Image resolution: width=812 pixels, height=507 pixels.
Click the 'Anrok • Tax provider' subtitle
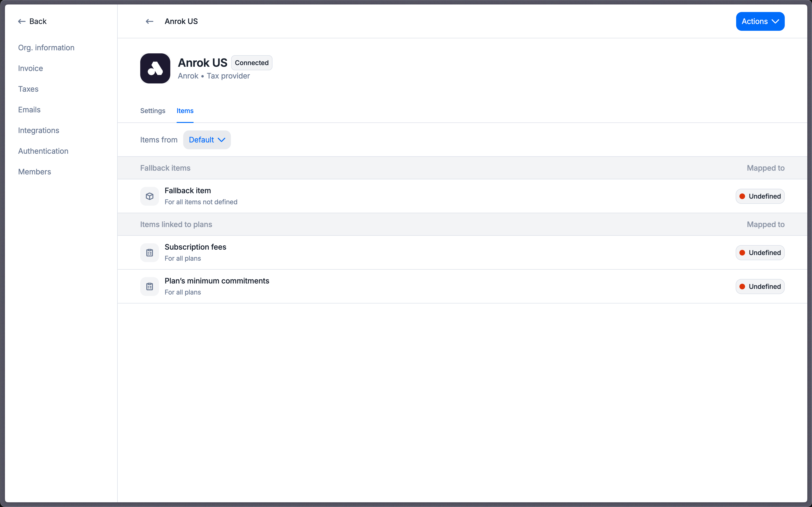(214, 76)
